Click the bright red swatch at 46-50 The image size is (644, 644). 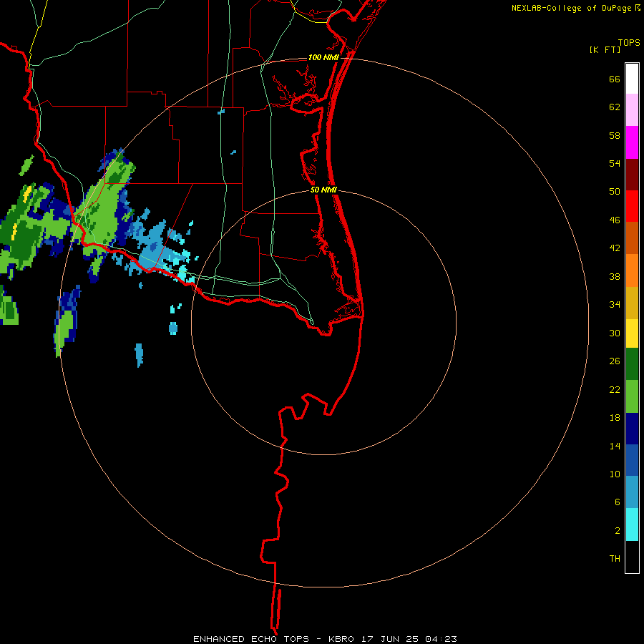(632, 206)
